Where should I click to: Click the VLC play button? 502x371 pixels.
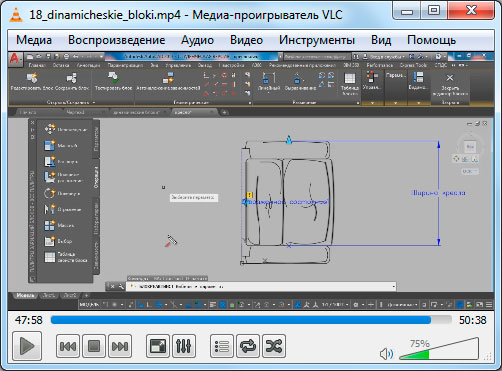coord(27,346)
